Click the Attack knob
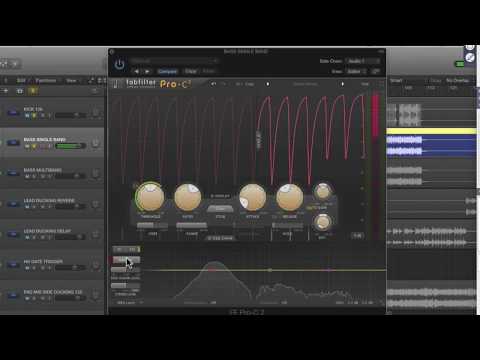Viewport: 480px width, 360px height. click(x=253, y=197)
